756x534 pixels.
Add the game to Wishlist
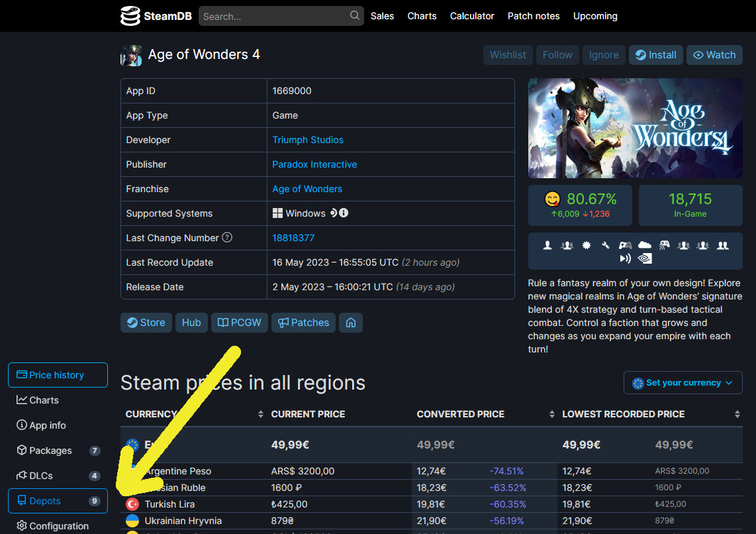(508, 55)
